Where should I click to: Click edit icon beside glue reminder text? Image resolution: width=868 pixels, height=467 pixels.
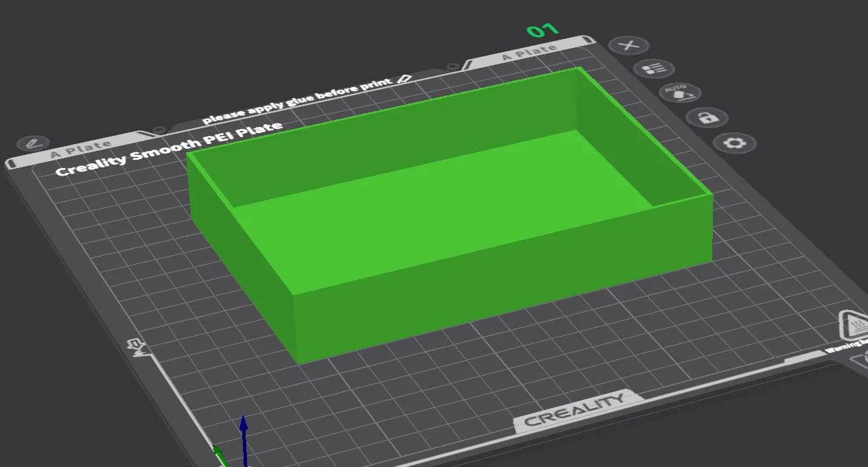pyautogui.click(x=403, y=80)
